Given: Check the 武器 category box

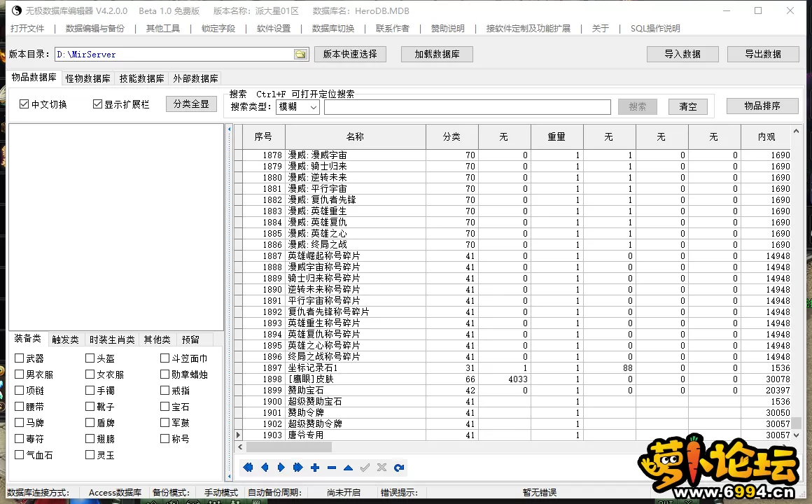Looking at the screenshot, I should coord(19,358).
